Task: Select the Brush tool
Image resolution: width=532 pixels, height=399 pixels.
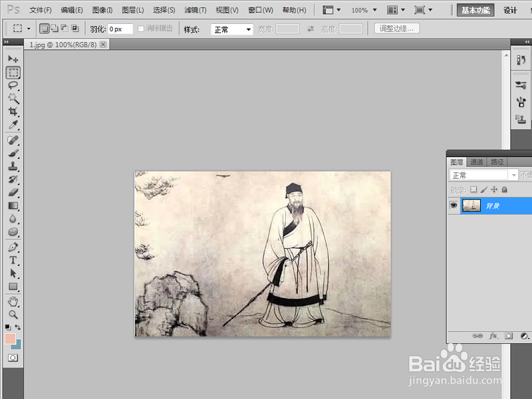Action: coord(13,153)
